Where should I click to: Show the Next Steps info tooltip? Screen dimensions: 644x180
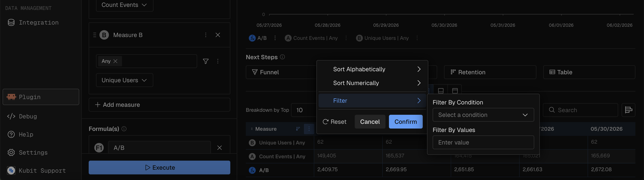click(282, 57)
